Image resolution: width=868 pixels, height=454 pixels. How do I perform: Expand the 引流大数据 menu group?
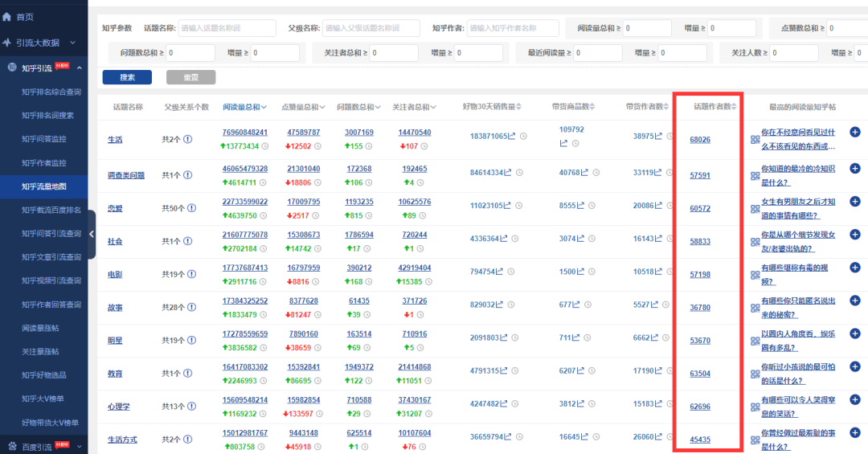[72, 43]
